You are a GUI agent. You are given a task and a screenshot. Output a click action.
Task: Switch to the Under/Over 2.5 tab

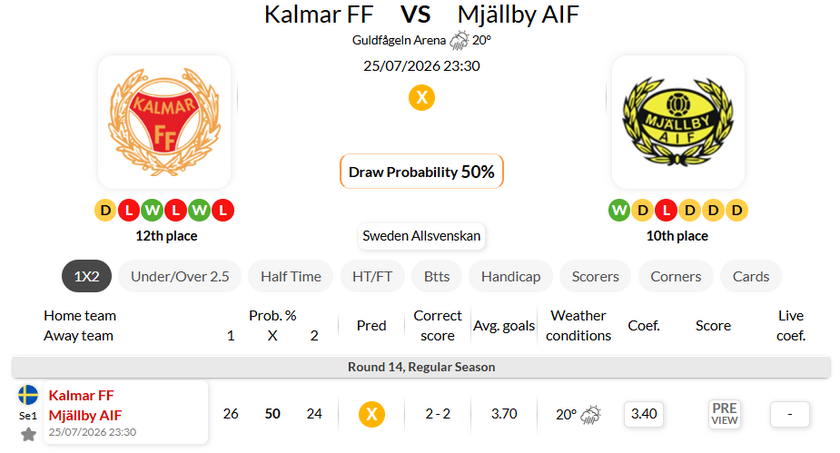[180, 276]
